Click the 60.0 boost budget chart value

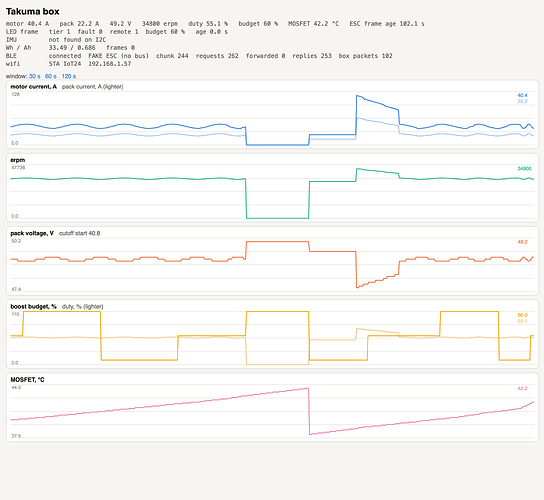pyautogui.click(x=522, y=315)
